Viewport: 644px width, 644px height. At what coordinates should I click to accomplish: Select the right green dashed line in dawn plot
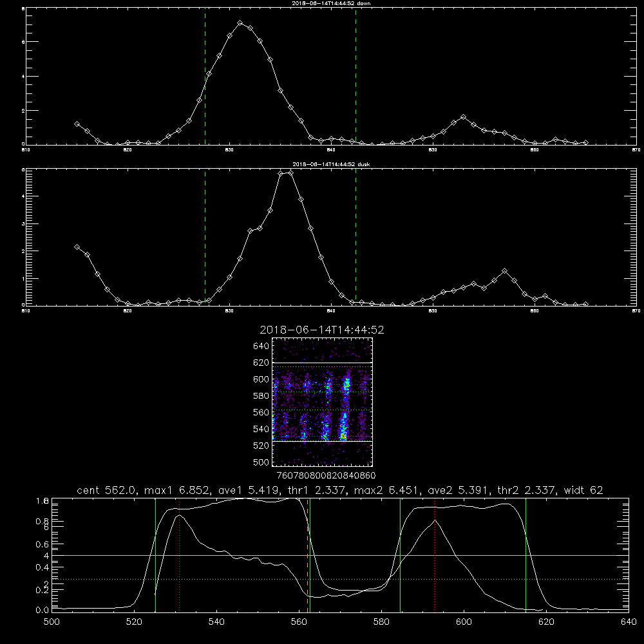[355, 77]
